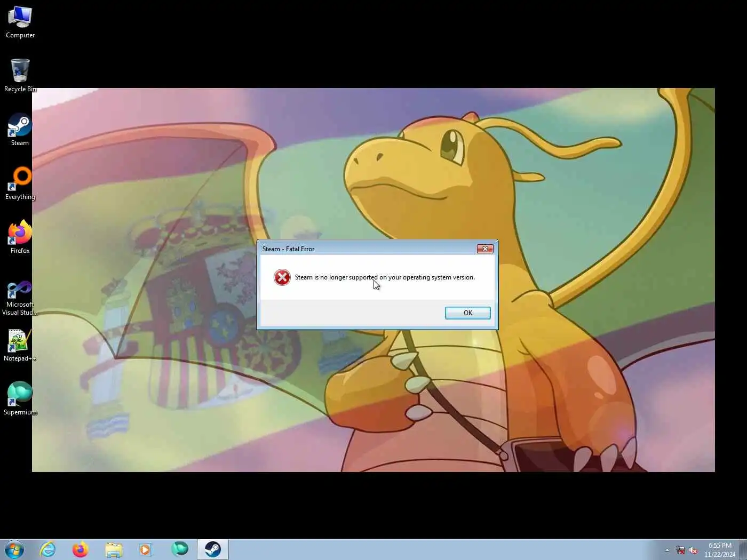Launch Supermium from the taskbar
The image size is (747, 560).
pos(179,549)
